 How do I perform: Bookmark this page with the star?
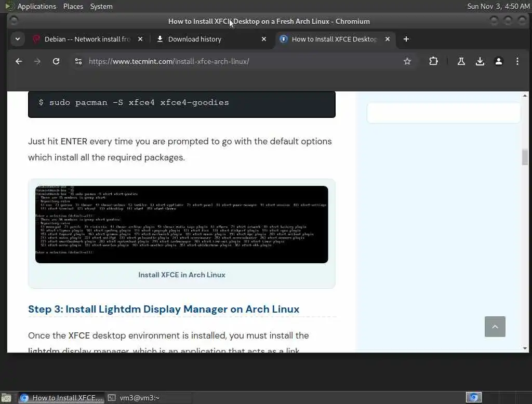click(x=407, y=61)
